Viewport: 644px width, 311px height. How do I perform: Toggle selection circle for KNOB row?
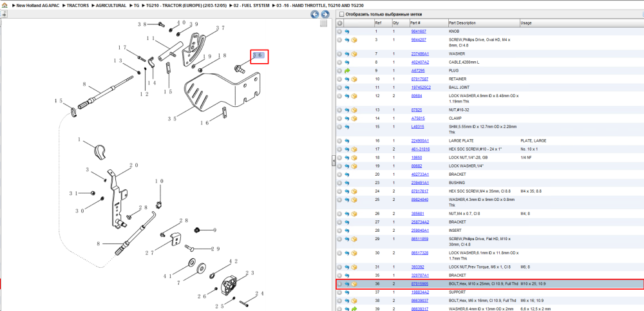(x=339, y=31)
